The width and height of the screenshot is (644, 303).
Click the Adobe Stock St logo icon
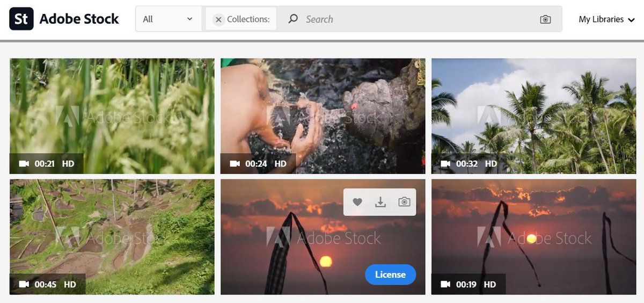click(x=21, y=19)
